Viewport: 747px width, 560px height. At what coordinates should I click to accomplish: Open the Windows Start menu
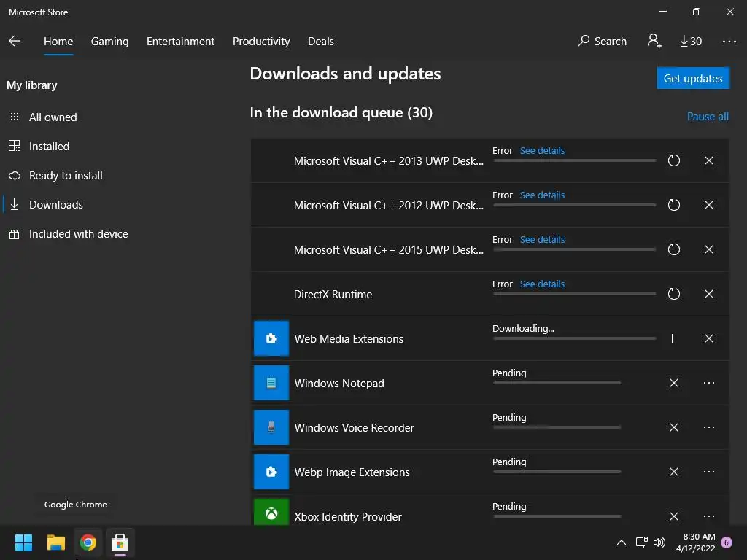[23, 542]
